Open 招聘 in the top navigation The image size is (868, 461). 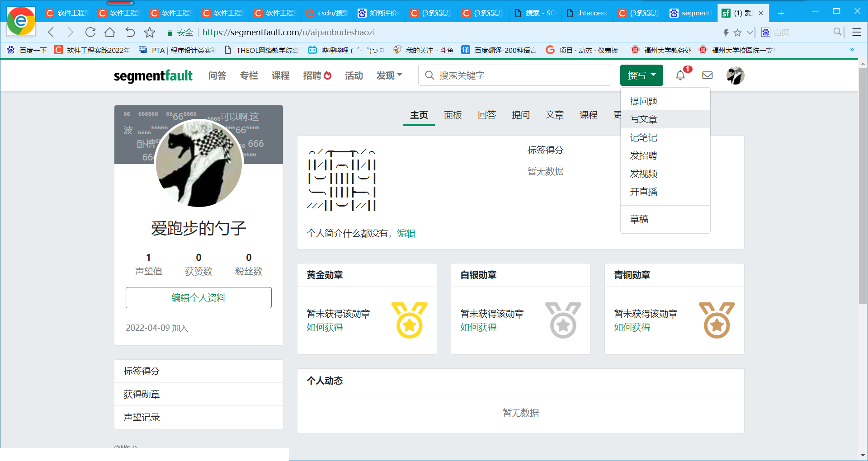click(317, 75)
